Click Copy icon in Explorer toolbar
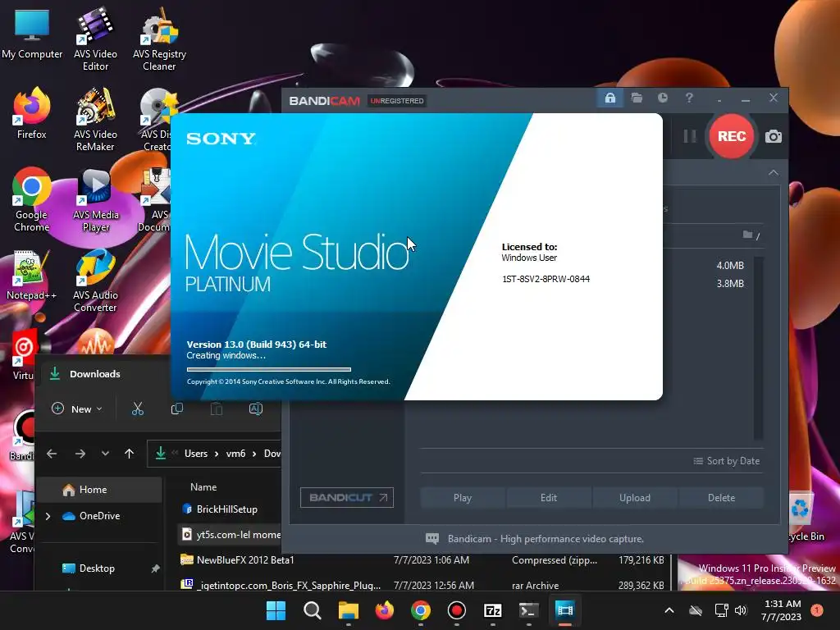The width and height of the screenshot is (840, 630). pos(177,409)
